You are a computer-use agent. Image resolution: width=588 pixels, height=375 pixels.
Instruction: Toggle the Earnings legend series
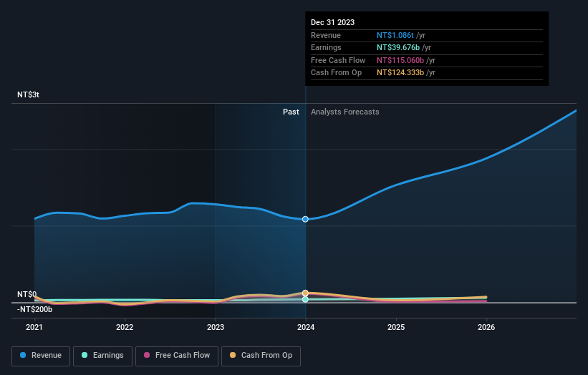pos(102,356)
